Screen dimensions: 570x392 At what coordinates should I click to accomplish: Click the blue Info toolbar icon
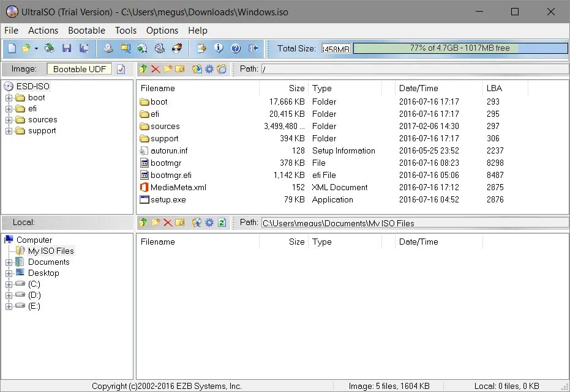219,48
